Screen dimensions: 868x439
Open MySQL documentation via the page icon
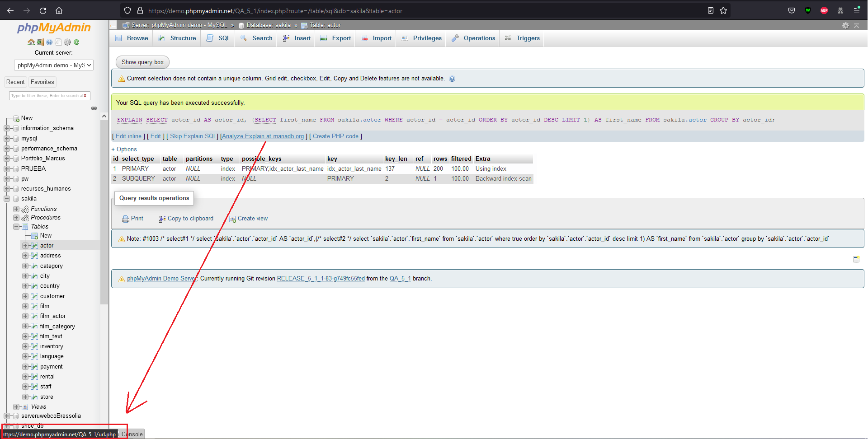click(x=58, y=42)
